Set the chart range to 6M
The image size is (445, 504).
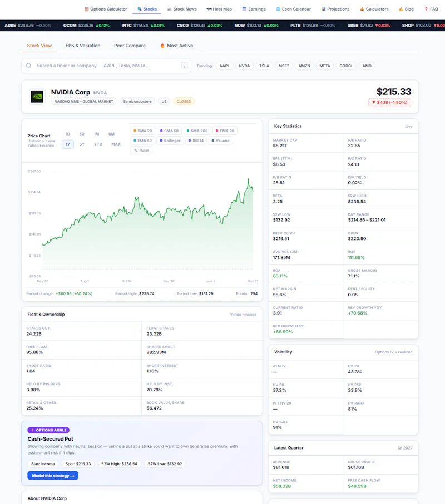tap(111, 134)
